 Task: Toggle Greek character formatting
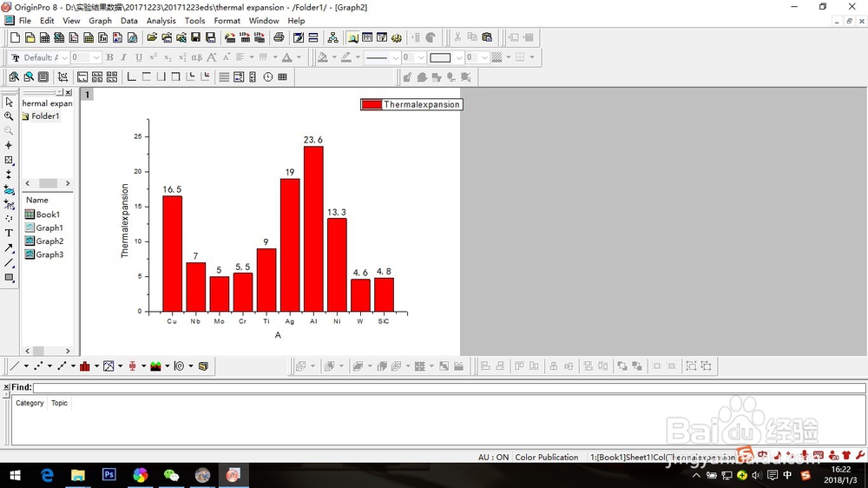[x=197, y=57]
